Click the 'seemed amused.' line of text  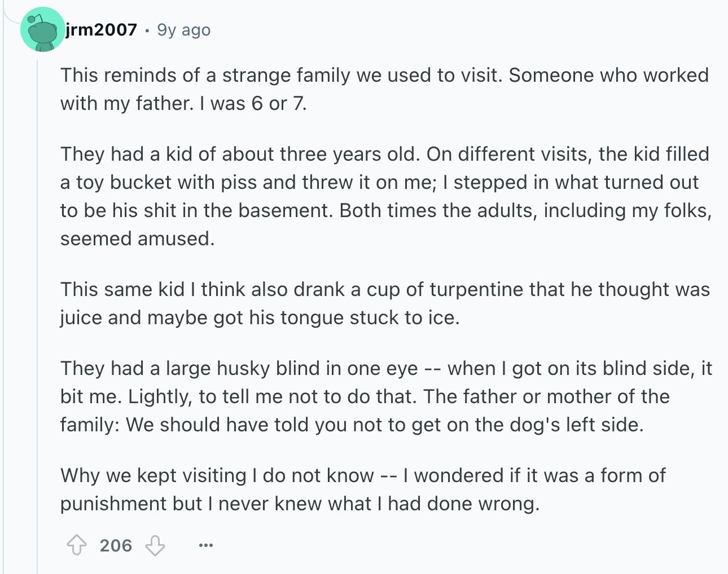click(138, 239)
